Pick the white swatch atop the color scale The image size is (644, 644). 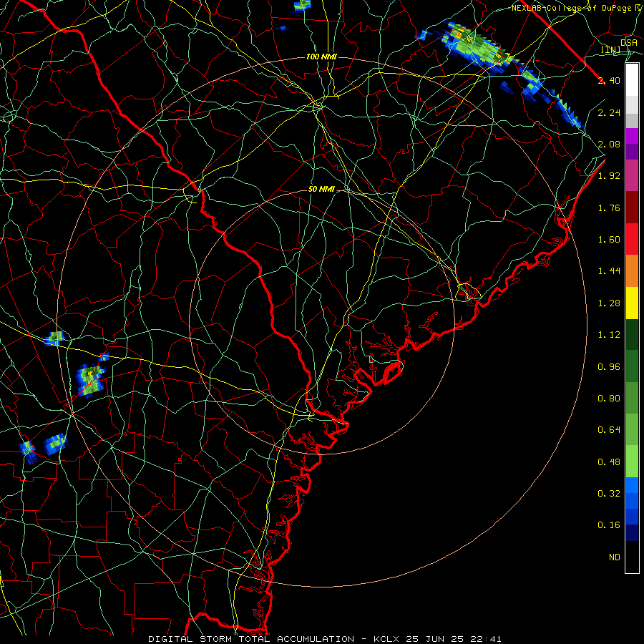tap(632, 80)
